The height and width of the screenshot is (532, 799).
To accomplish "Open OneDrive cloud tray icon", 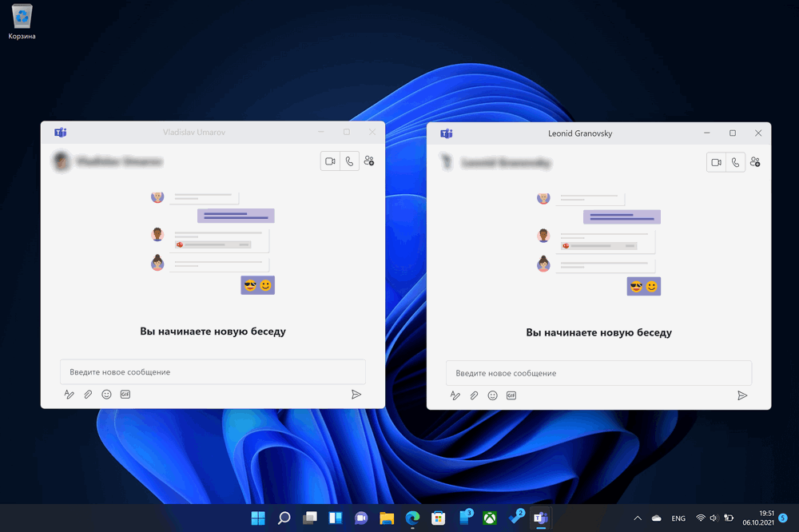I will 656,518.
